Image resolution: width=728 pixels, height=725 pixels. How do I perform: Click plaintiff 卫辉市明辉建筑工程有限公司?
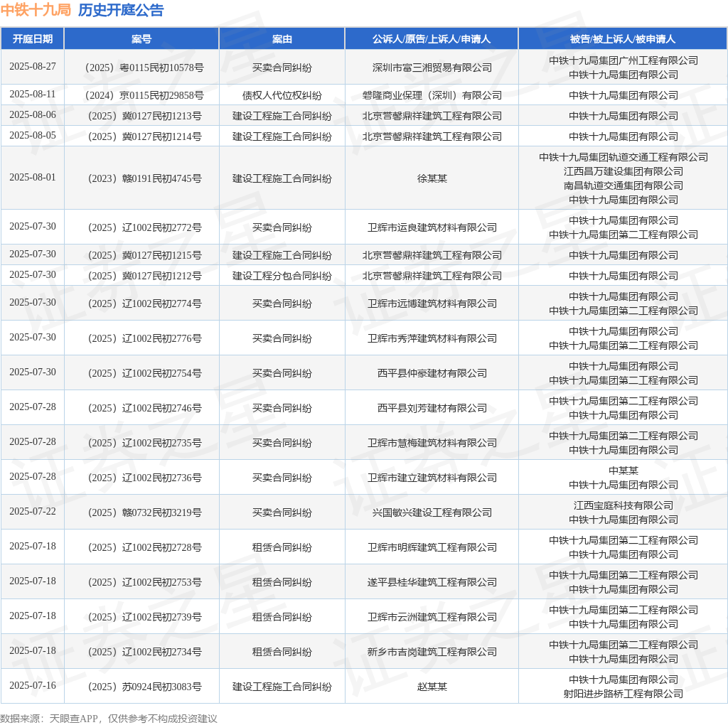[432, 548]
